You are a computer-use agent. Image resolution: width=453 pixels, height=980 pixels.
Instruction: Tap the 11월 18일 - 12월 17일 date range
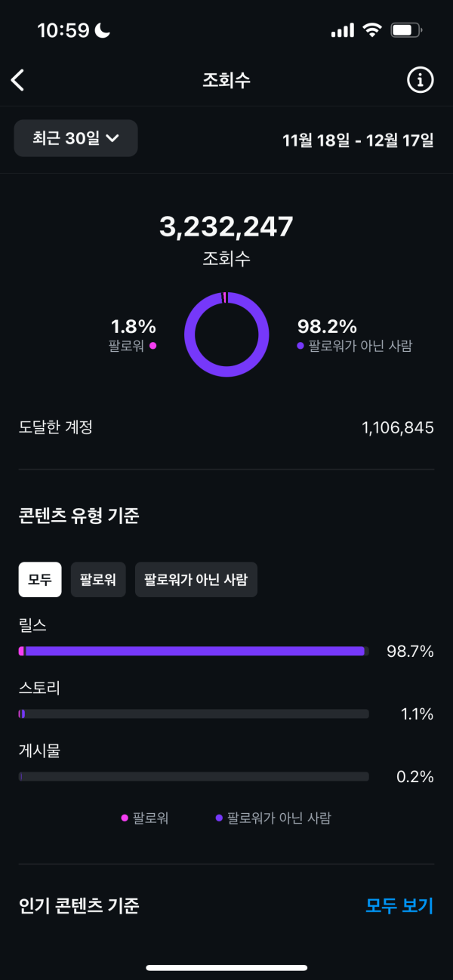pos(358,140)
